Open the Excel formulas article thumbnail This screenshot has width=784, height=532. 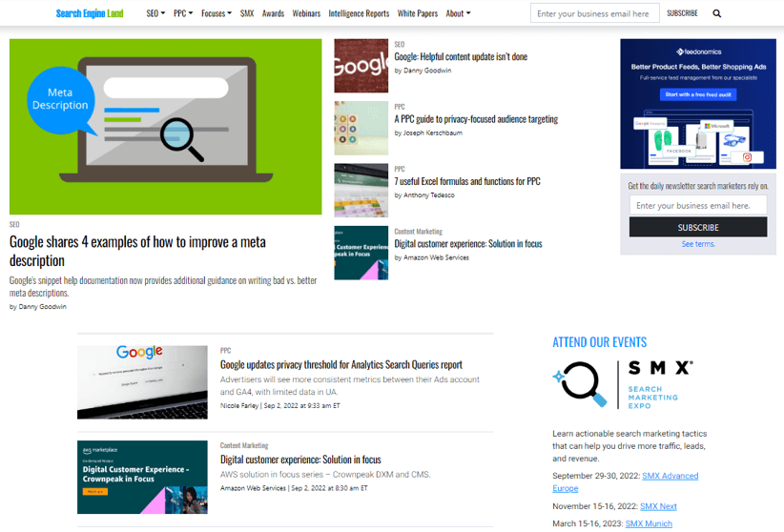tap(361, 191)
